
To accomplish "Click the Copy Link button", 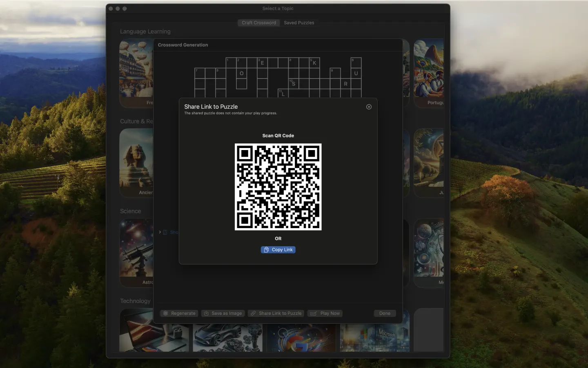I will pyautogui.click(x=278, y=250).
